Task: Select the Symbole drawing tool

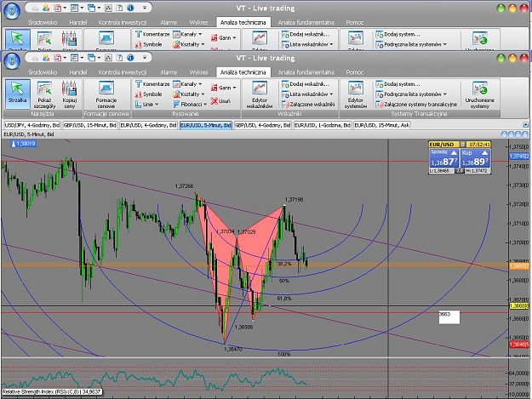Action: pyautogui.click(x=149, y=94)
